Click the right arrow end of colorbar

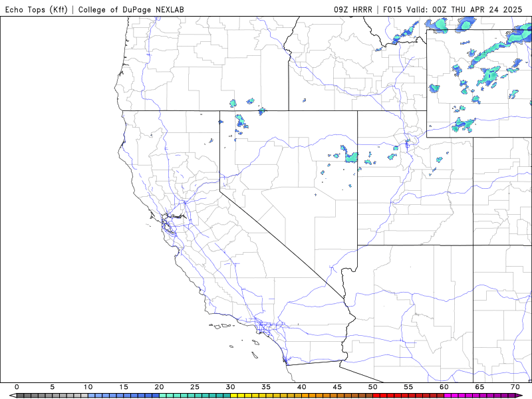pos(519,396)
